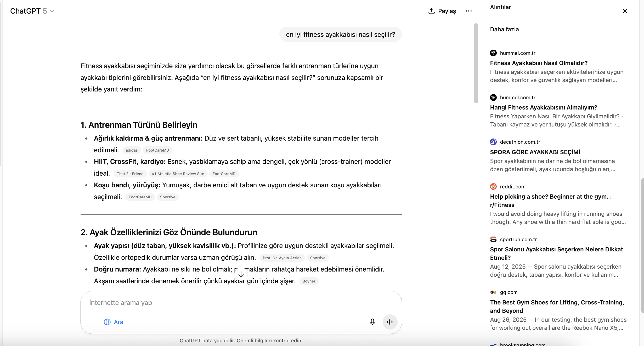Image resolution: width=644 pixels, height=346 pixels.
Task: Click the #1 Athletic Shoe Review Site chip
Action: click(x=178, y=174)
